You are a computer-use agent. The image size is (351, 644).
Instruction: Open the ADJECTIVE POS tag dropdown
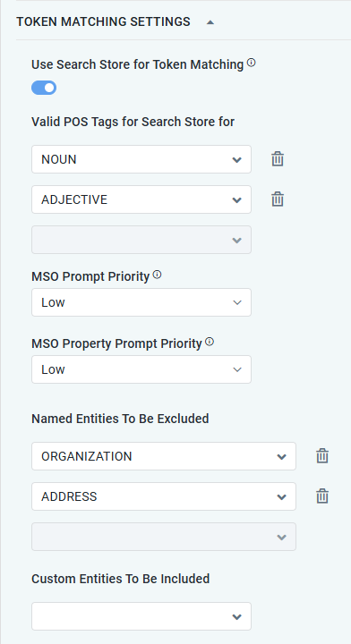click(x=141, y=199)
